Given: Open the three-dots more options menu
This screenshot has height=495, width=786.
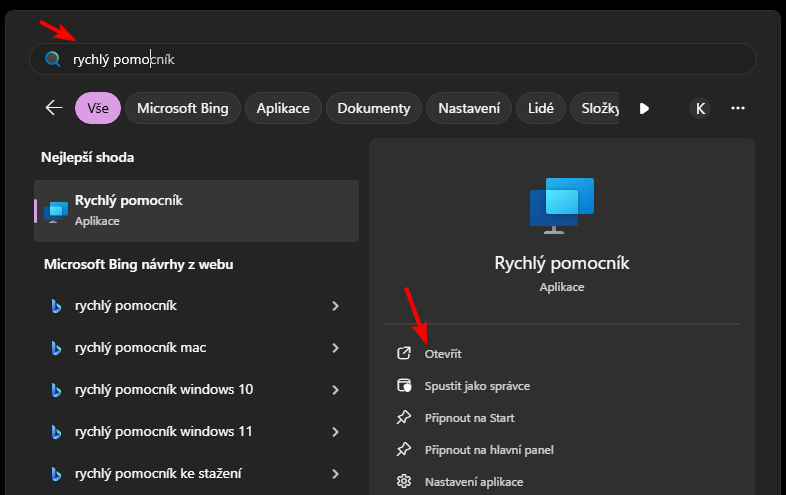Looking at the screenshot, I should [738, 108].
